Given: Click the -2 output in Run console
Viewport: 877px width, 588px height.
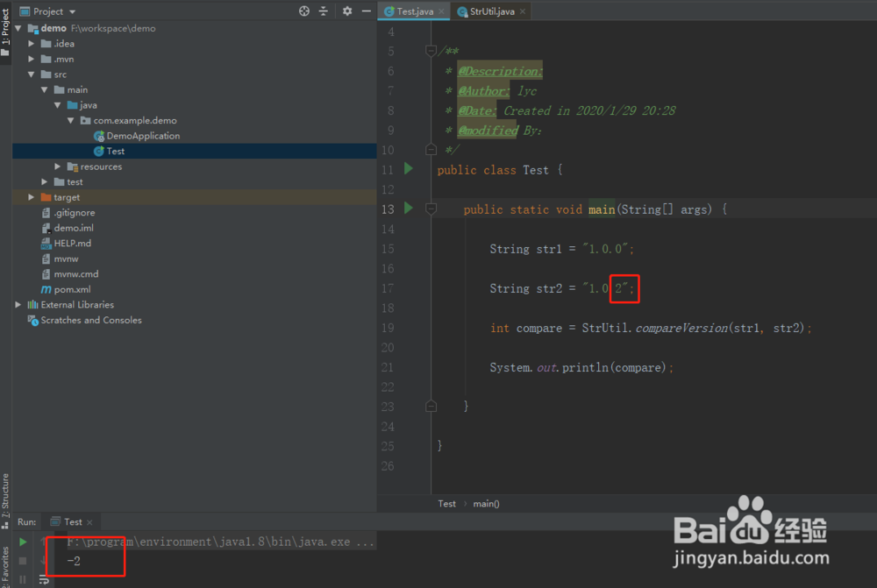Looking at the screenshot, I should coord(74,561).
